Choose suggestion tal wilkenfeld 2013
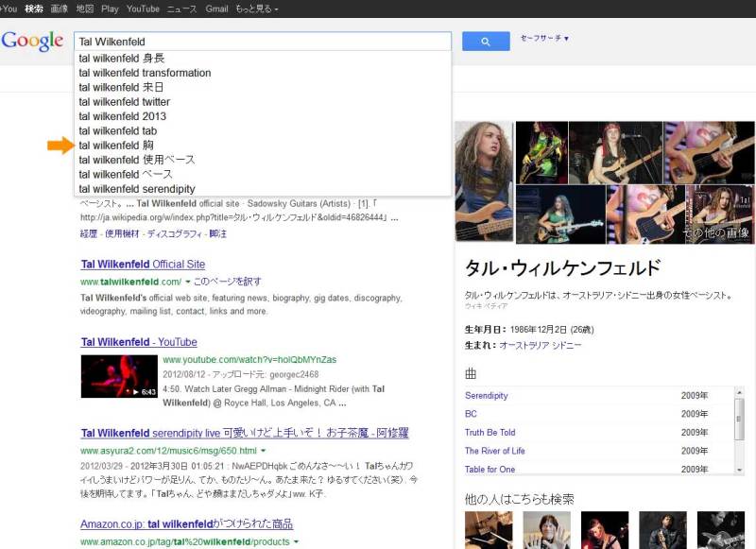This screenshot has width=756, height=549. (x=263, y=116)
